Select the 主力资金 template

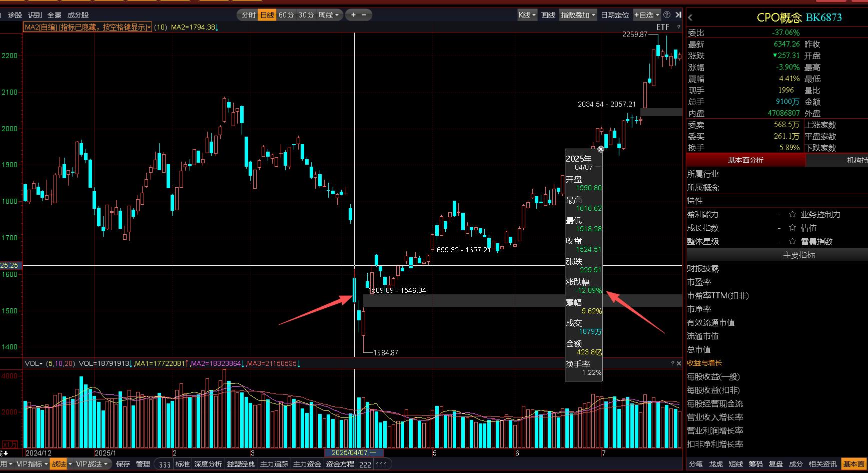click(x=307, y=464)
